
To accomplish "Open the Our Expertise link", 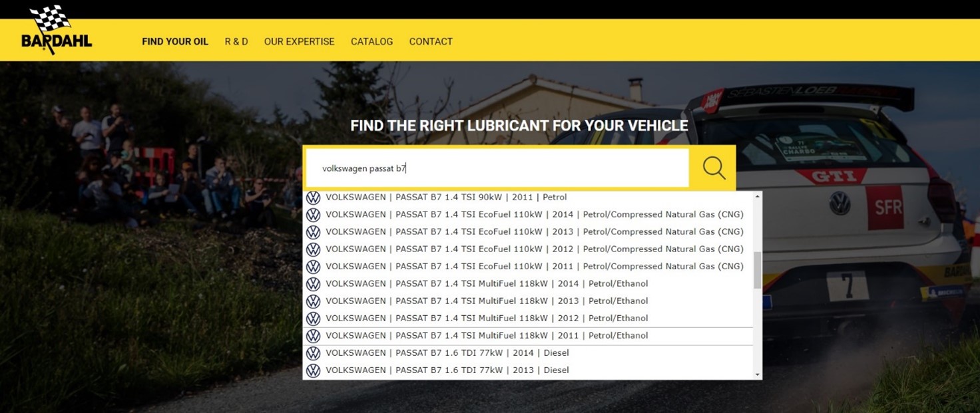I will tap(299, 41).
